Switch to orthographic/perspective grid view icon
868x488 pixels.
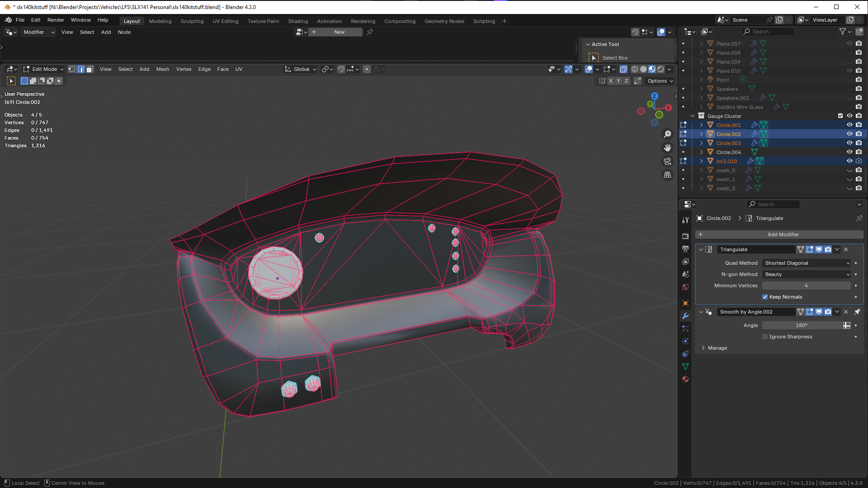667,175
